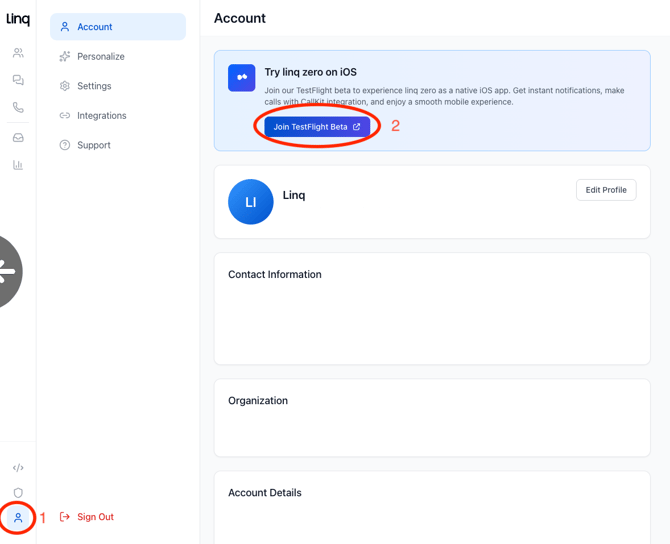
Task: Click the phone calls icon
Action: click(x=18, y=108)
